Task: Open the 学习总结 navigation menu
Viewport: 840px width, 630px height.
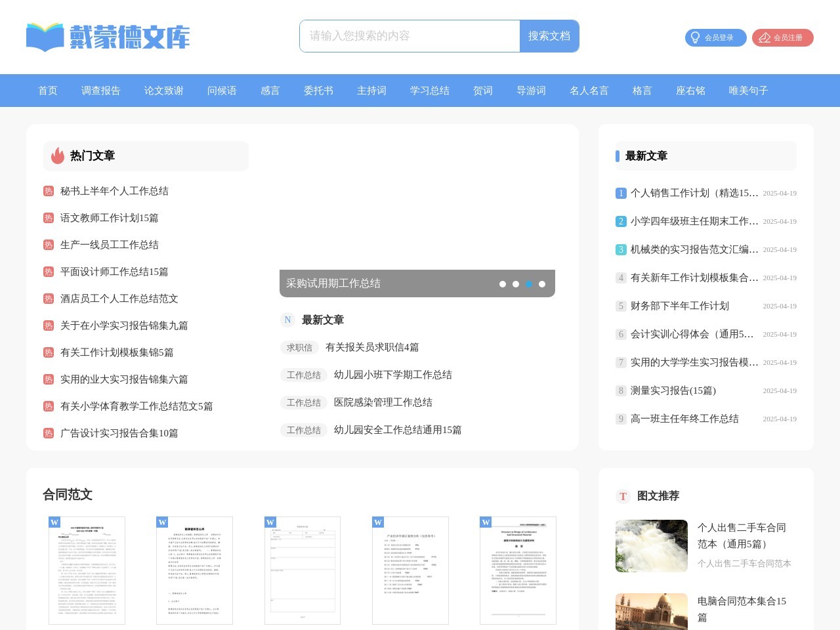Action: (429, 91)
